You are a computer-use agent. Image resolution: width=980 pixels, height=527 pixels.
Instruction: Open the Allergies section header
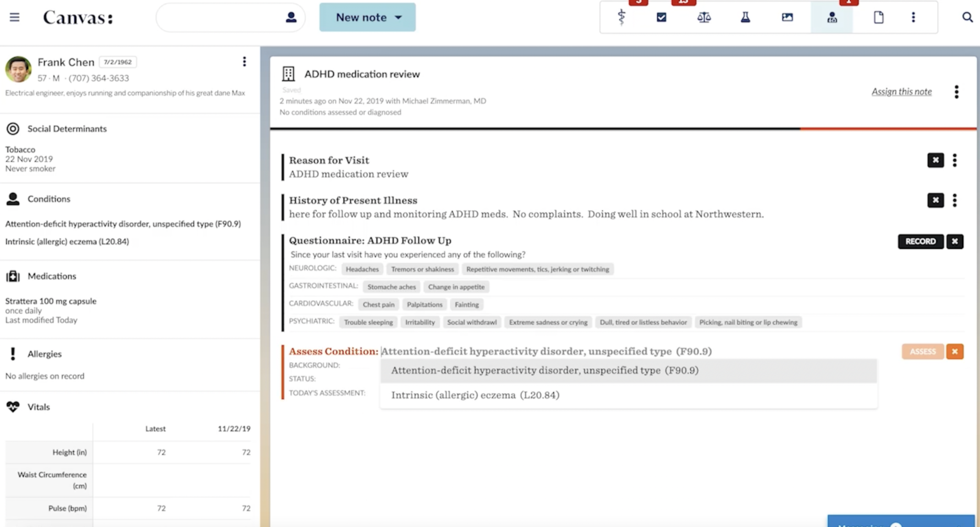pyautogui.click(x=45, y=354)
